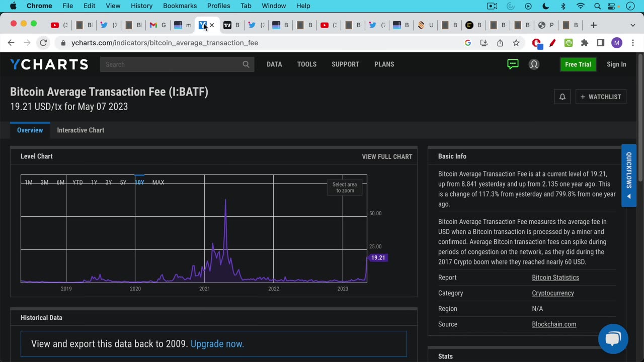This screenshot has height=362, width=644.
Task: Open the SUPPORT navigation menu
Action: (345, 64)
